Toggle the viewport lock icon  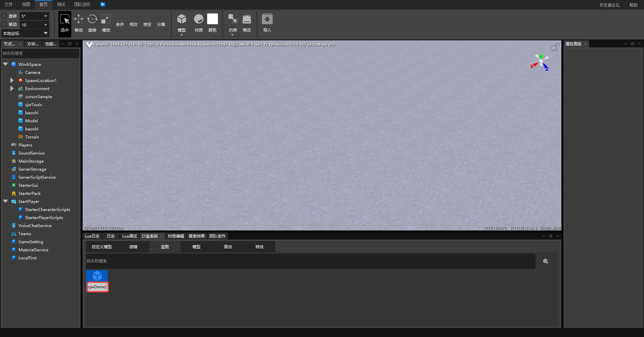[x=555, y=47]
